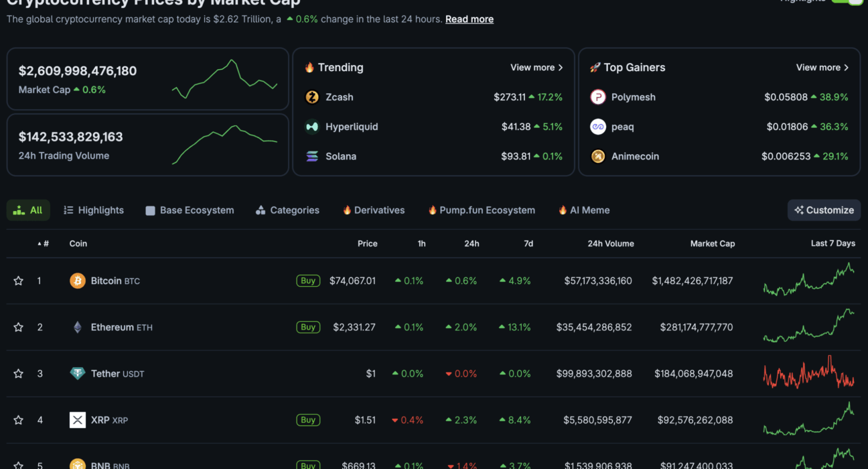The image size is (868, 469).
Task: Click the Buy button for XRP
Action: [x=308, y=420]
